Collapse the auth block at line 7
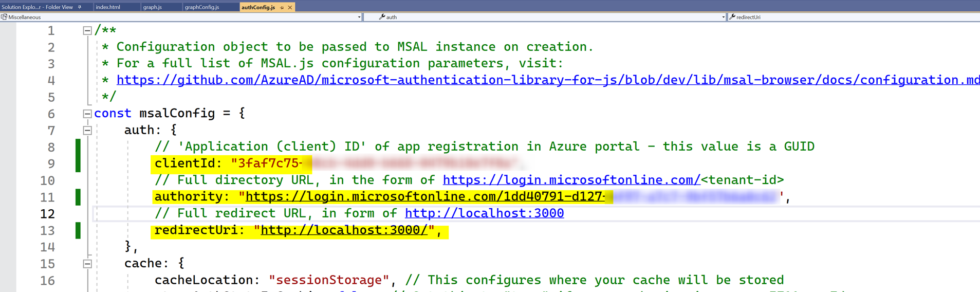The height and width of the screenshot is (292, 980). [x=87, y=131]
